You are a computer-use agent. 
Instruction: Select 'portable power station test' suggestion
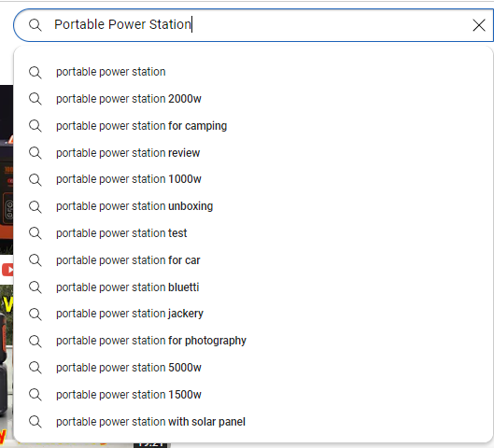[x=253, y=233]
